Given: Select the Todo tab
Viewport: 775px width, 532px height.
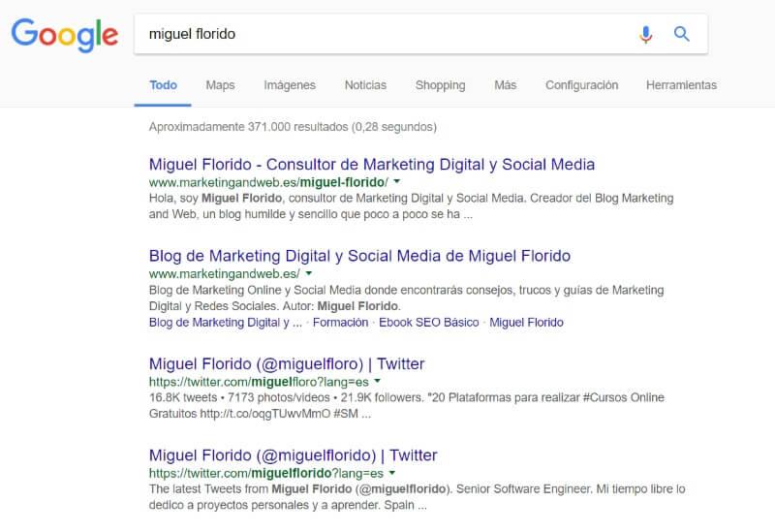Looking at the screenshot, I should click(x=163, y=85).
